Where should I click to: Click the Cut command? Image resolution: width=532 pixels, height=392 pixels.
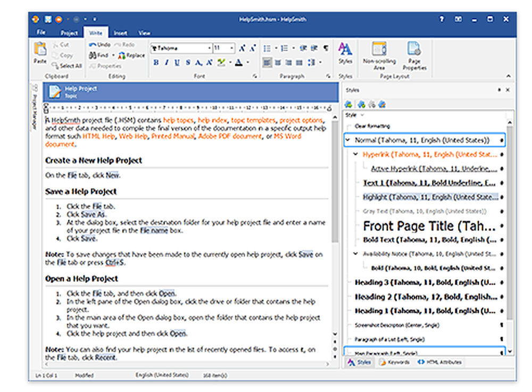(61, 45)
